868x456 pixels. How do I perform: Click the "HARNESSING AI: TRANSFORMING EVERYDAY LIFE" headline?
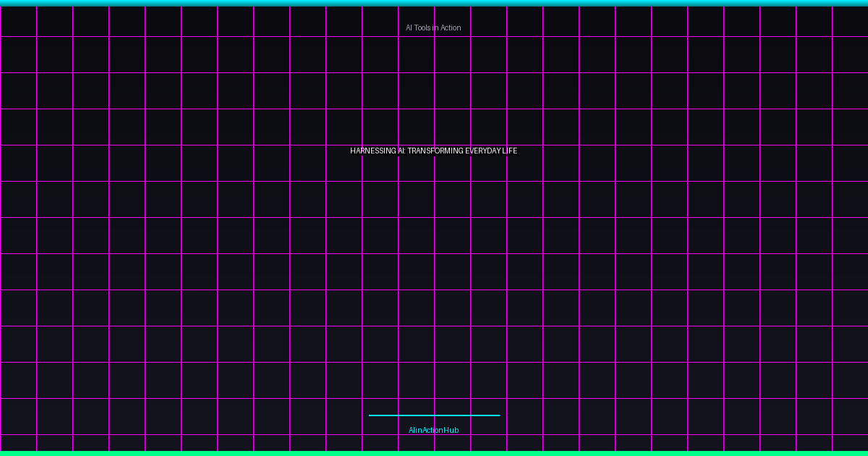[x=433, y=151]
